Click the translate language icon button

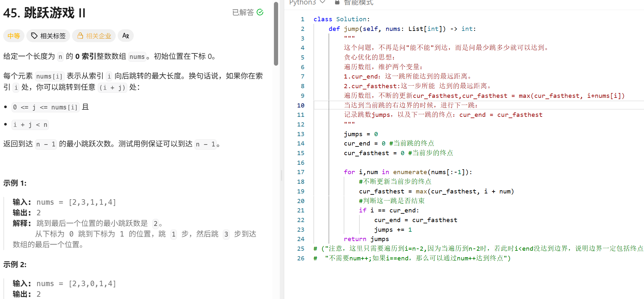126,36
